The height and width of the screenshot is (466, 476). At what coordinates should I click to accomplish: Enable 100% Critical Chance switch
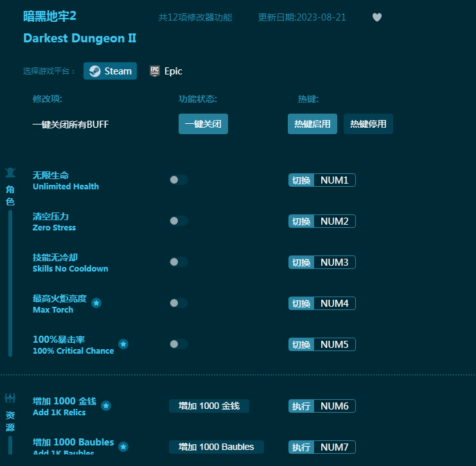(179, 344)
